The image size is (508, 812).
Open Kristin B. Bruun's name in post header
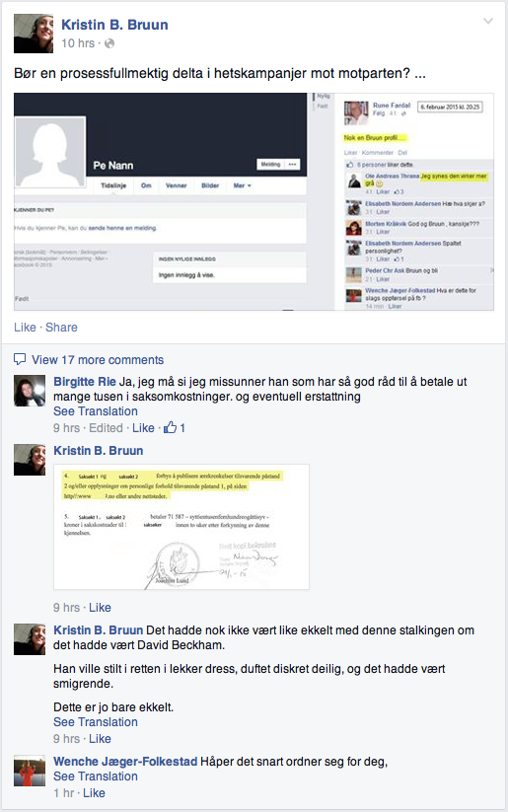pos(114,25)
